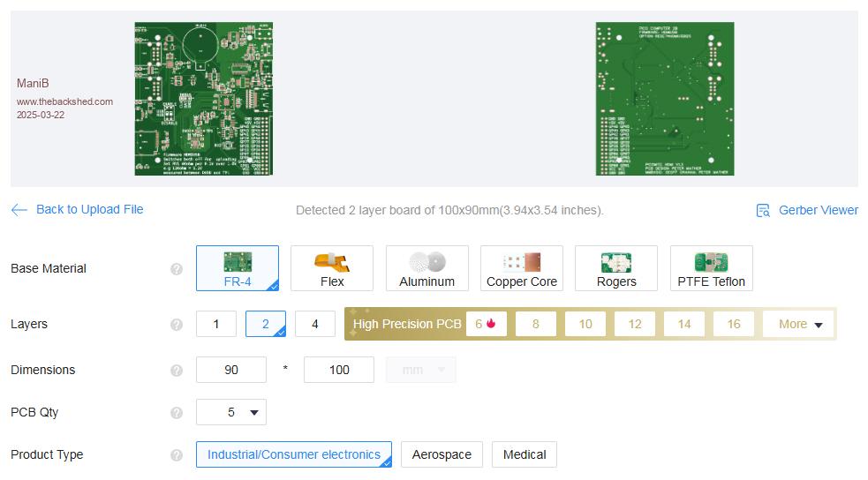Image resolution: width=868 pixels, height=480 pixels.
Task: Open help icon next to Base Material
Action: pos(177,269)
